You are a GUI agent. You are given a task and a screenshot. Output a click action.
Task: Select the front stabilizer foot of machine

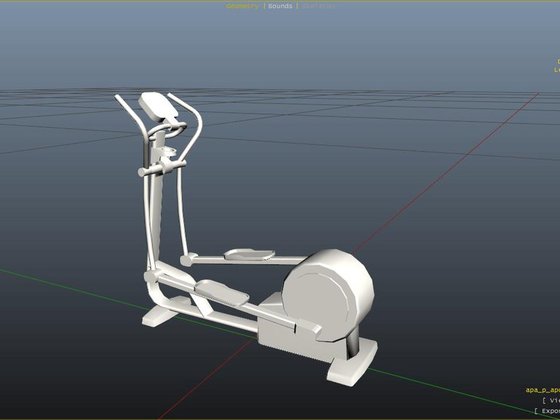click(160, 315)
